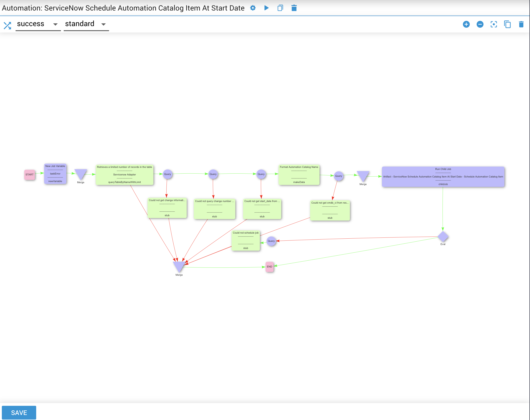Open automation settings gear icon

253,8
